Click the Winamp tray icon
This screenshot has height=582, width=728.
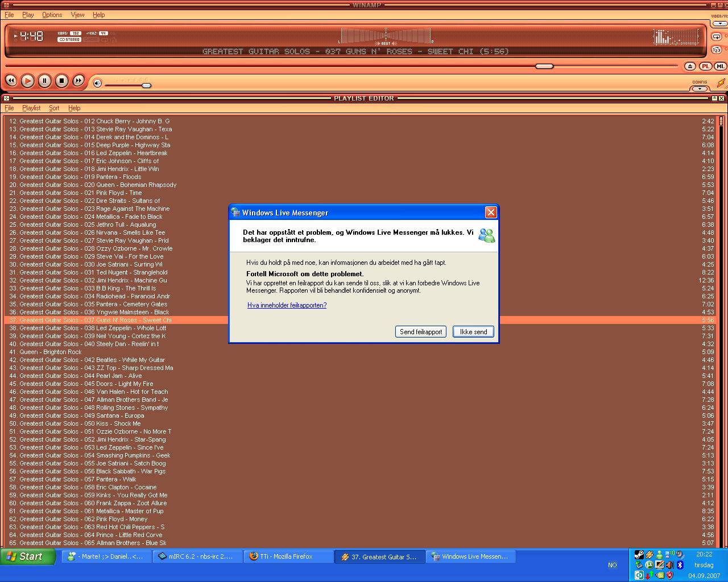coord(650,554)
